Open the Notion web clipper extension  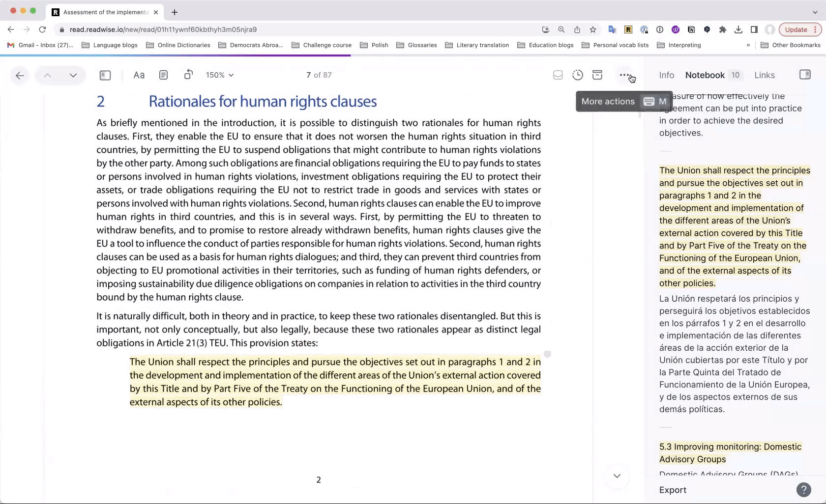pyautogui.click(x=691, y=29)
